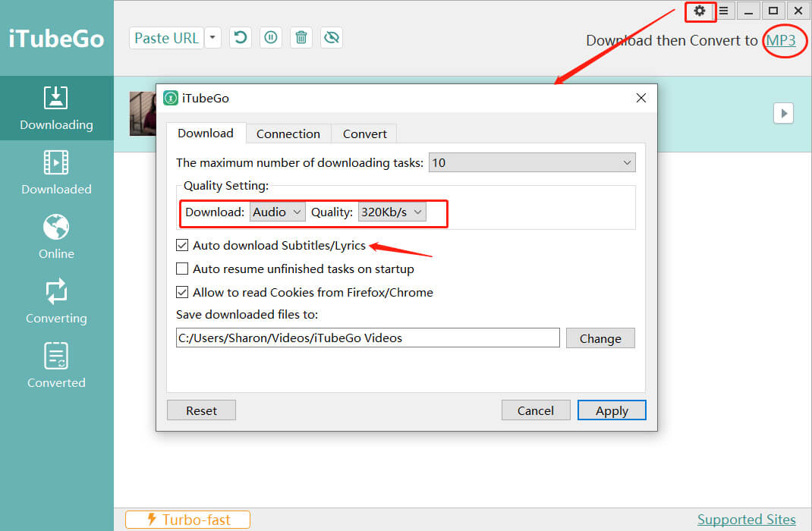Click the MP3 format link
This screenshot has height=531, width=812.
(780, 40)
